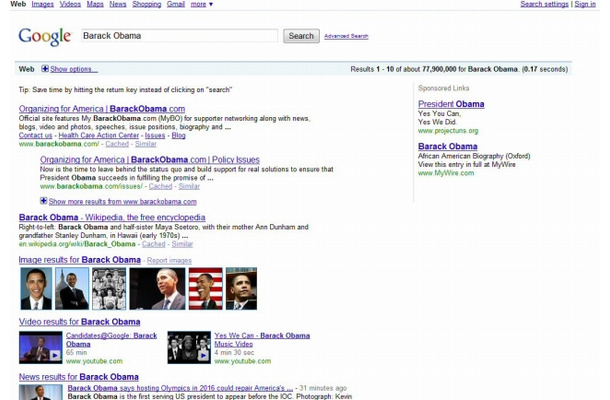Open Candidates@Google: Barack Obama video link
Image resolution: width=610 pixels, height=400 pixels.
(x=111, y=340)
